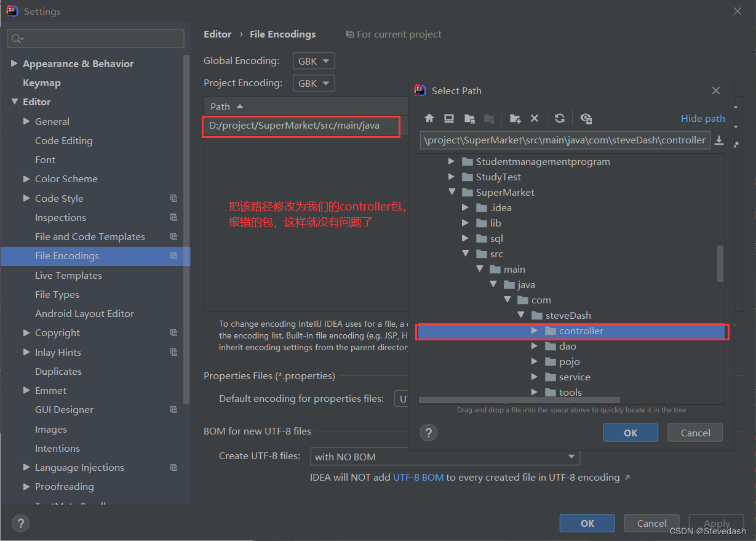Viewport: 756px width, 541px height.
Task: Expand the controller folder in tree
Action: tap(535, 331)
